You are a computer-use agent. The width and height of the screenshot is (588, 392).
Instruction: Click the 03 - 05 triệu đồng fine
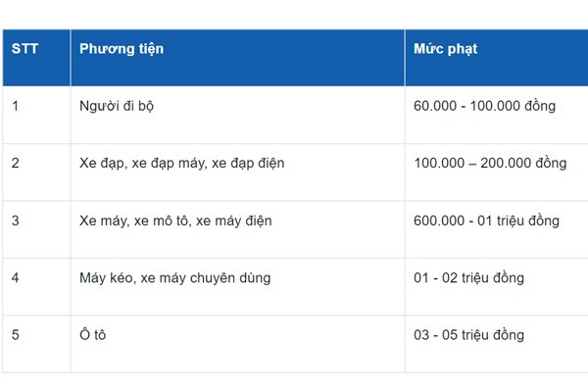[x=468, y=335]
